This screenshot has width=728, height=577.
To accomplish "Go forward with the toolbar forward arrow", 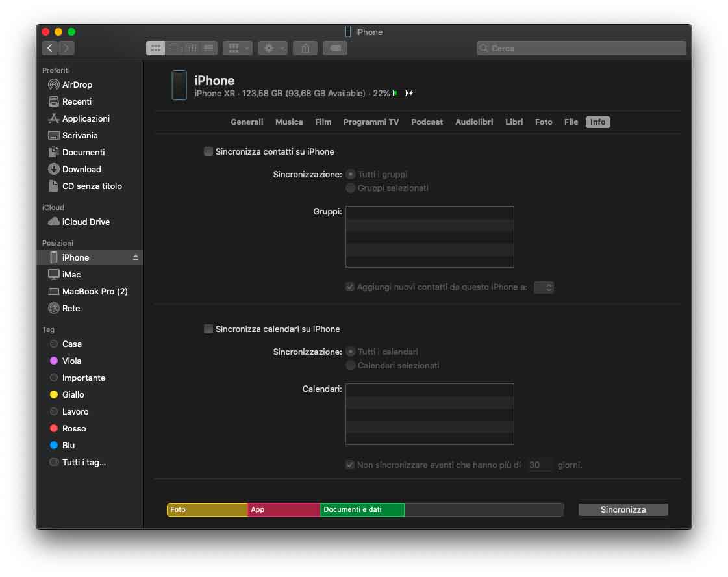I will point(66,48).
